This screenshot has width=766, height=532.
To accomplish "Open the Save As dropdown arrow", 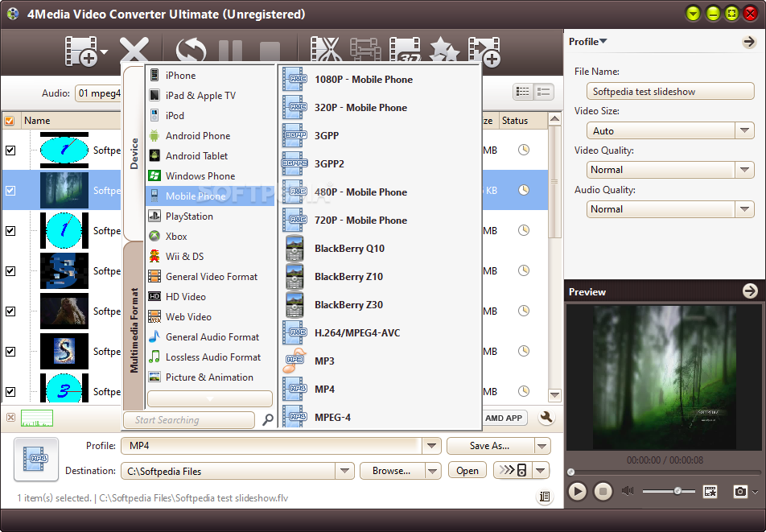I will (x=542, y=446).
